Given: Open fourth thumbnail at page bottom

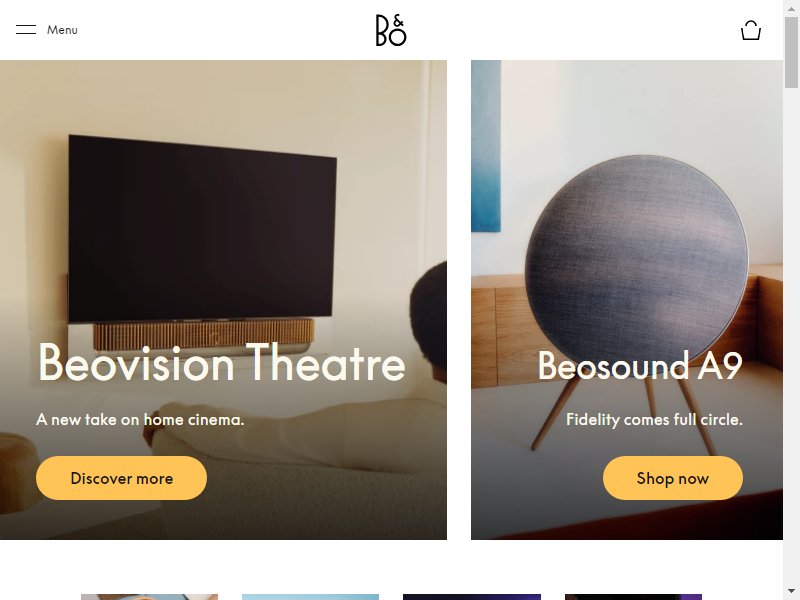Looking at the screenshot, I should (633, 597).
